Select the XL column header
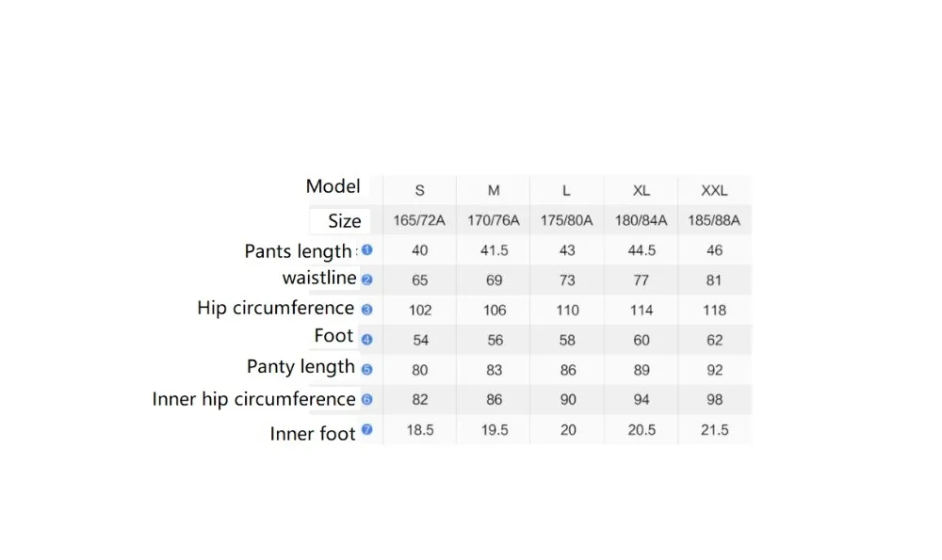This screenshot has width=942, height=560. tap(641, 191)
